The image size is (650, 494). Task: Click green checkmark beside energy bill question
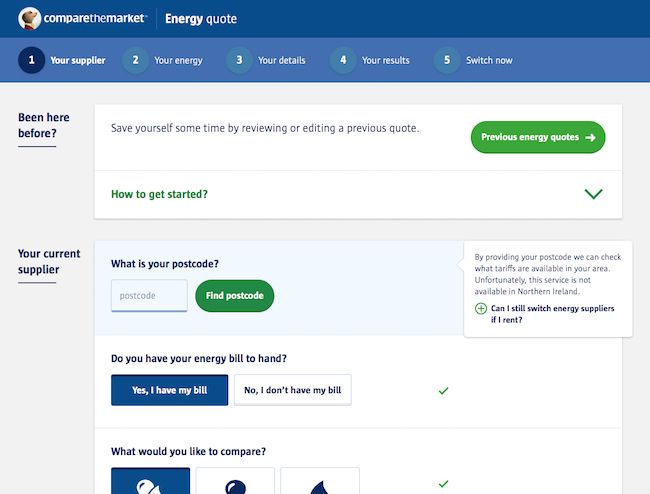point(443,391)
